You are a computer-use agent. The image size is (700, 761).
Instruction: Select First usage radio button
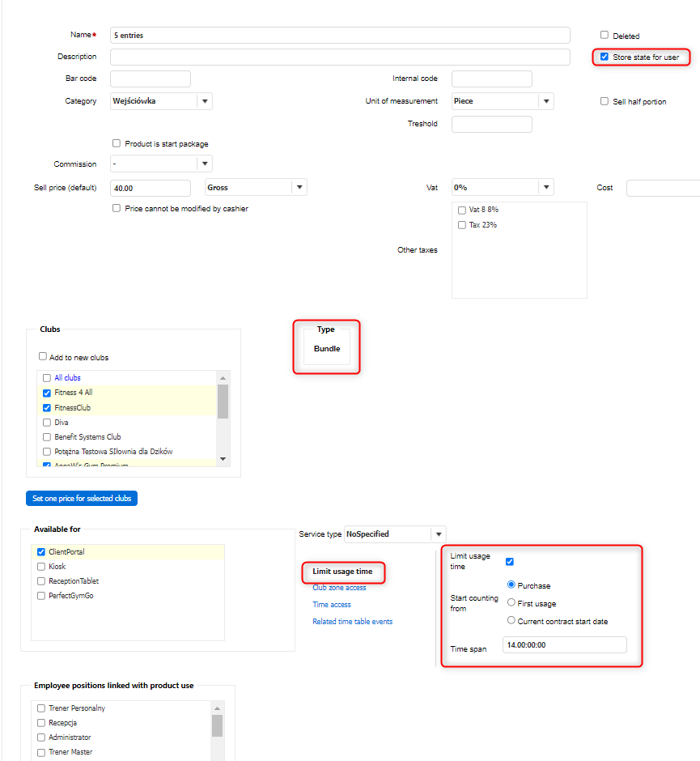click(x=511, y=602)
